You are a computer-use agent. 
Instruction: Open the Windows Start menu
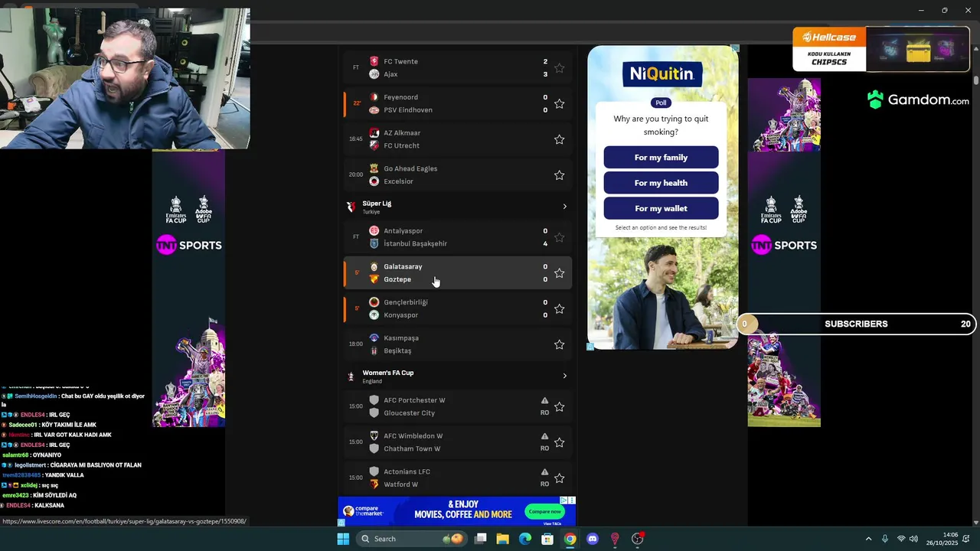pos(343,539)
